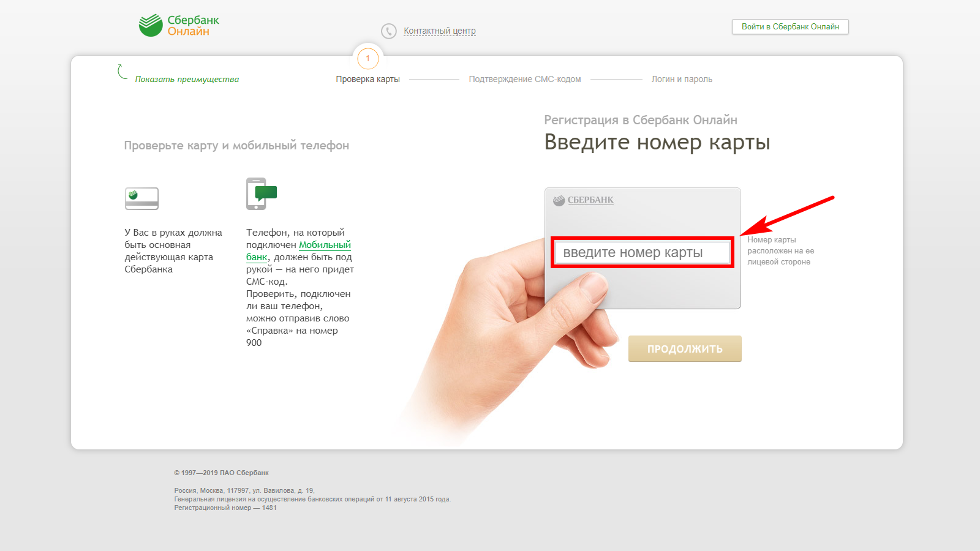Click the phone icon beside Контактный центр

coord(389,31)
